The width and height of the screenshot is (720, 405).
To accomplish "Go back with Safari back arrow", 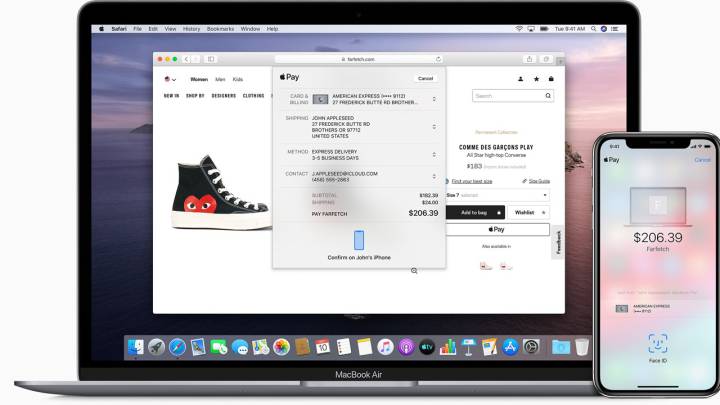I will click(186, 59).
